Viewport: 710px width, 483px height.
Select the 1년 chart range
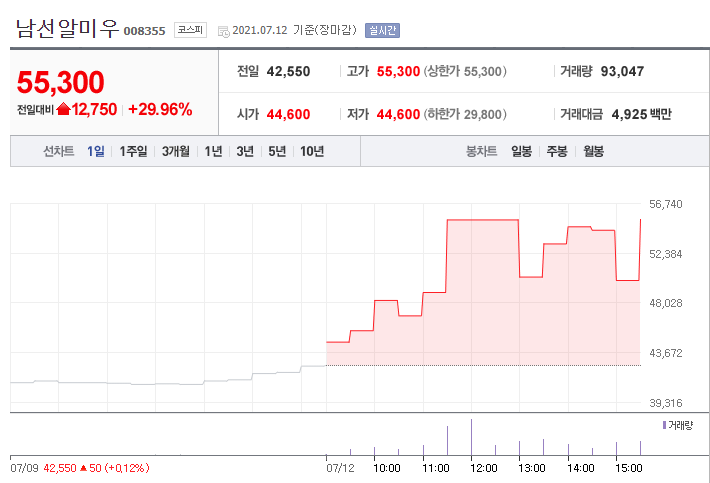point(213,151)
